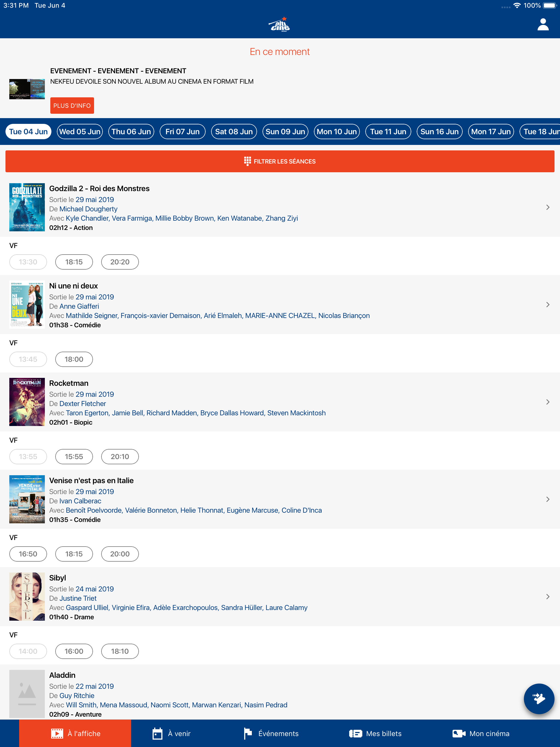This screenshot has width=560, height=747.
Task: Open the Godzilla 2 poster
Action: tap(27, 207)
